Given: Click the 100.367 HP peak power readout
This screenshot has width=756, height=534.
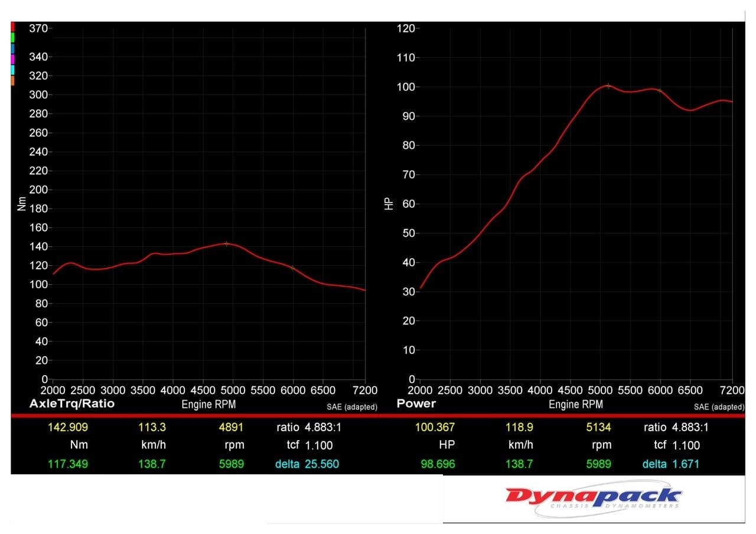Looking at the screenshot, I should point(435,427).
